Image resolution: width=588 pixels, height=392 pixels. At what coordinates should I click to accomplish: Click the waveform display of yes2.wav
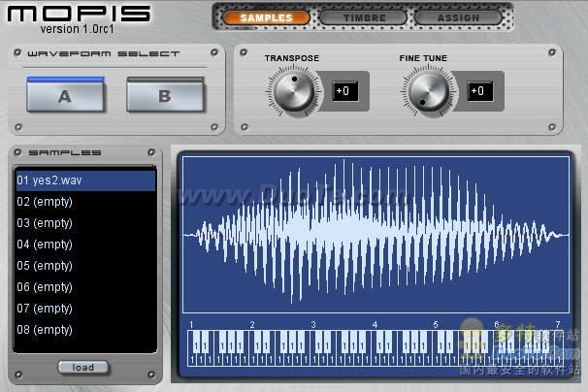click(x=376, y=235)
